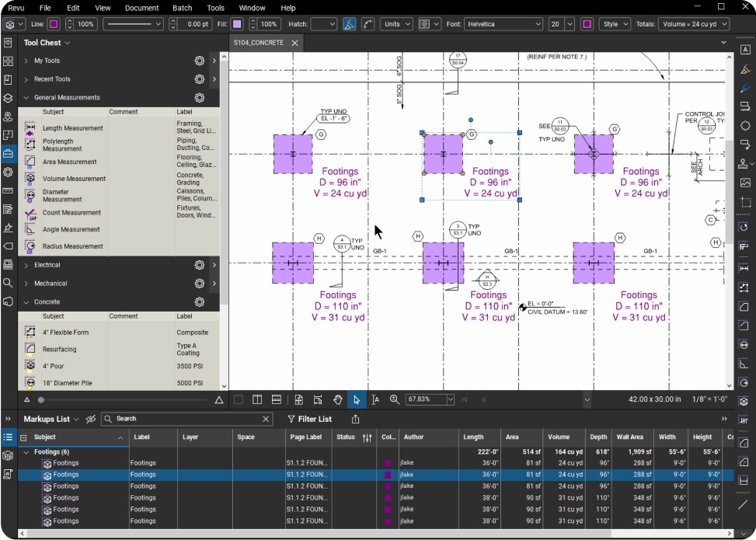Viewport: 756px width, 540px height.
Task: Click inside the Markups List search field
Action: [186, 418]
